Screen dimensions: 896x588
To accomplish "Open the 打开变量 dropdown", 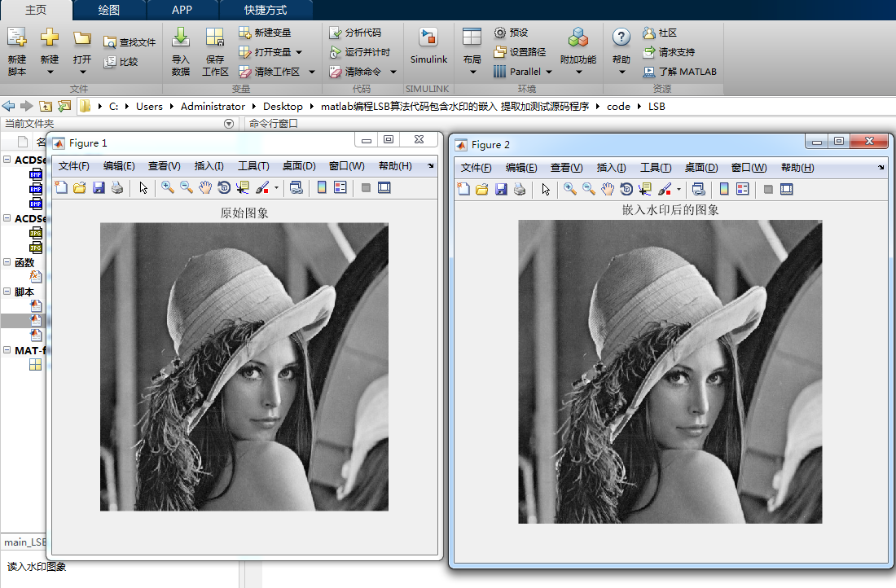I will (x=299, y=52).
